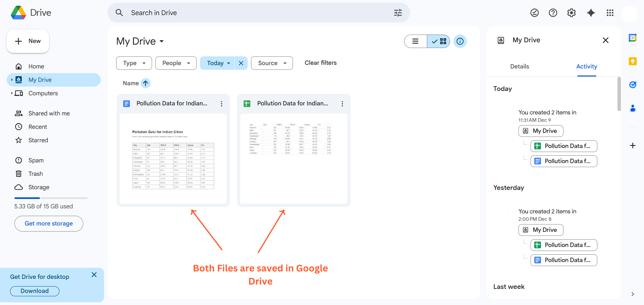Open the Source filter dropdown
644x305 pixels.
pyautogui.click(x=272, y=63)
